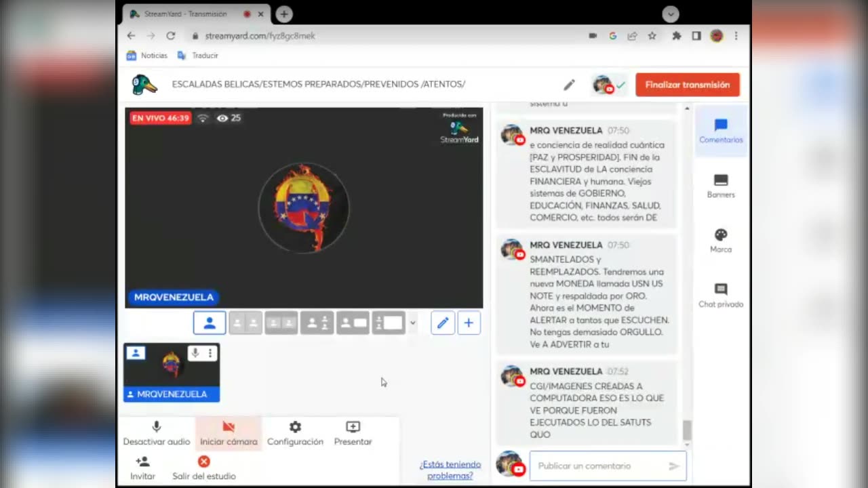The height and width of the screenshot is (488, 868).
Task: Click the EN VIVO 46:39 live indicator
Action: 160,118
